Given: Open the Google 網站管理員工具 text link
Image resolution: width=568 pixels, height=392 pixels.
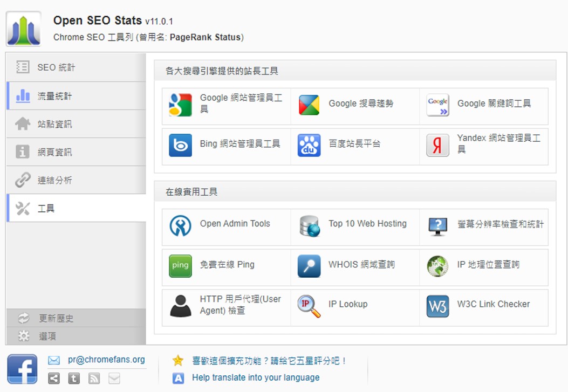Looking at the screenshot, I should [x=241, y=103].
